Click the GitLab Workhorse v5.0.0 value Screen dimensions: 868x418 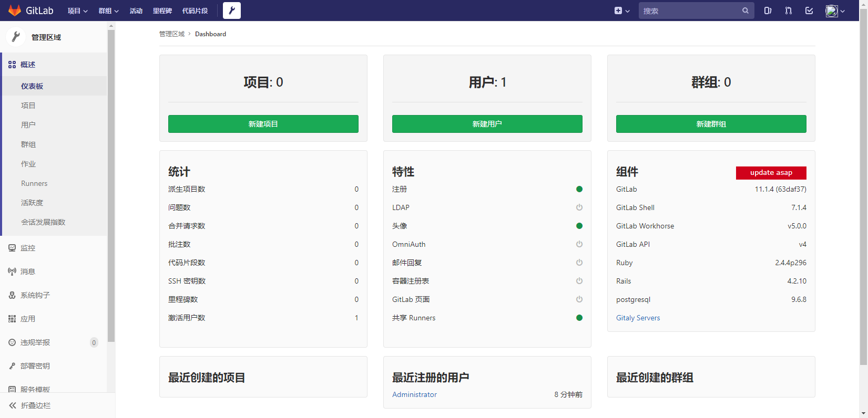coord(797,226)
